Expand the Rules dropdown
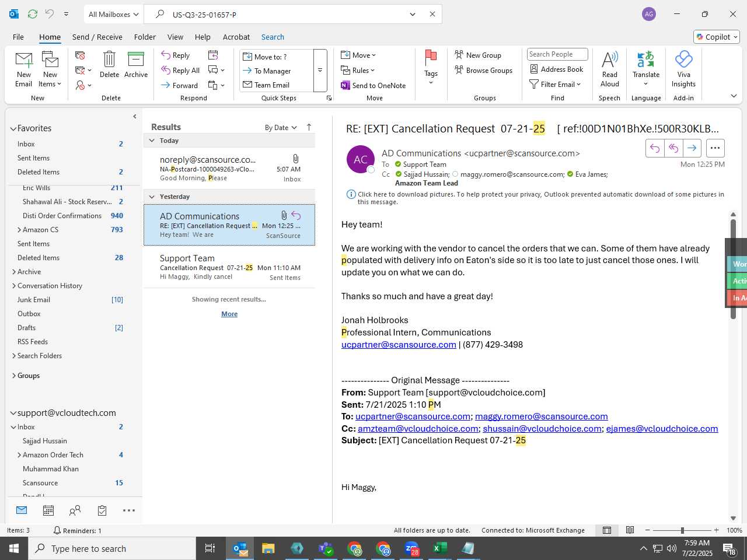The width and height of the screenshot is (747, 560). pyautogui.click(x=358, y=71)
